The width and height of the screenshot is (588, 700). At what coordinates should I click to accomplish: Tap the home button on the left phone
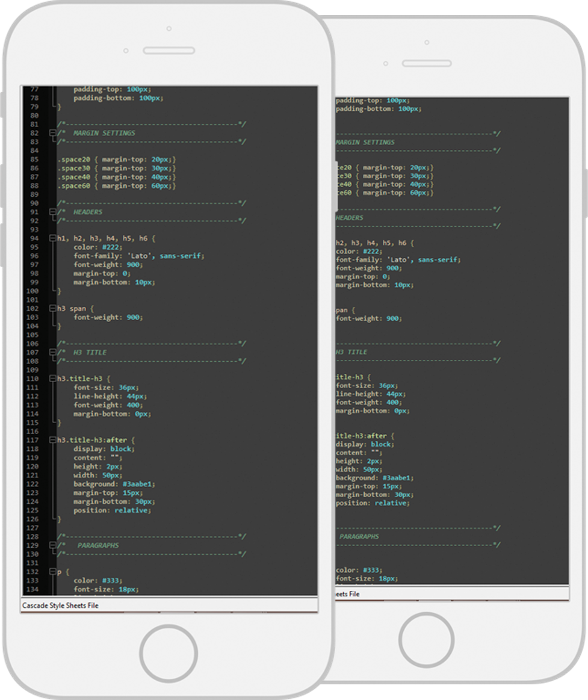coord(169,654)
